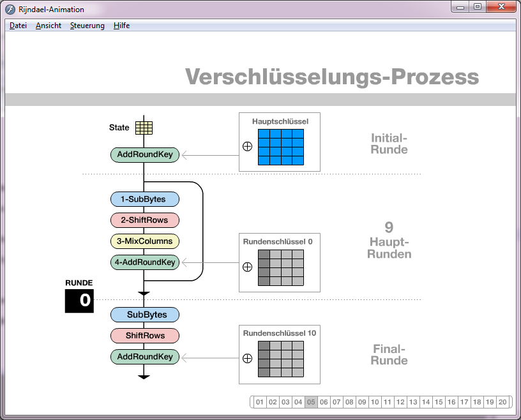
Task: Select step 01 in the step bar
Action: (x=259, y=402)
